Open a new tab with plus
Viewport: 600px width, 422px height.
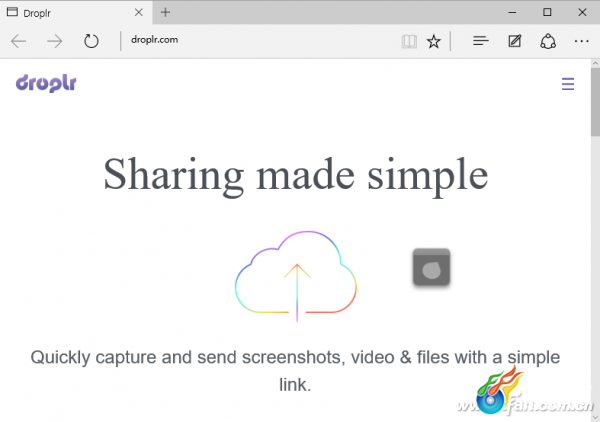tap(165, 12)
